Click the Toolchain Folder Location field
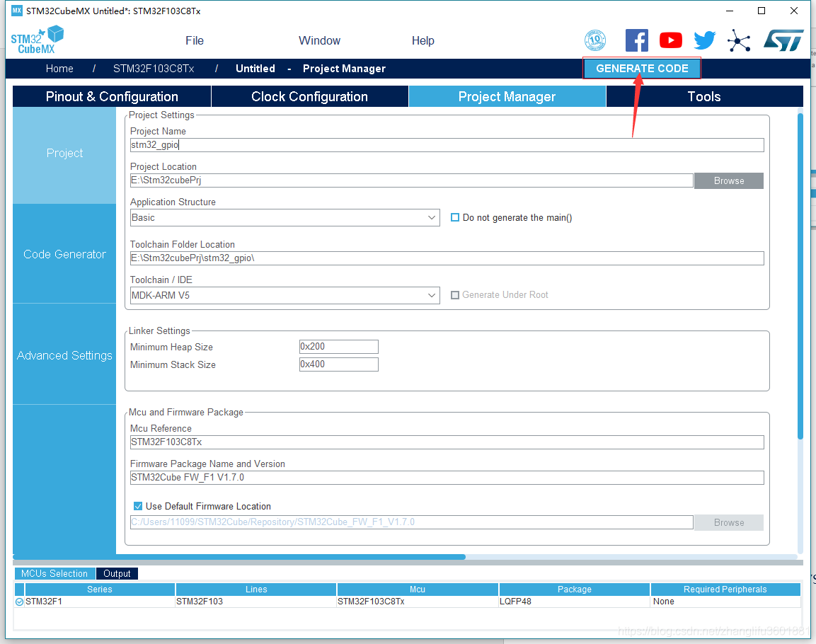This screenshot has height=644, width=816. coord(447,258)
